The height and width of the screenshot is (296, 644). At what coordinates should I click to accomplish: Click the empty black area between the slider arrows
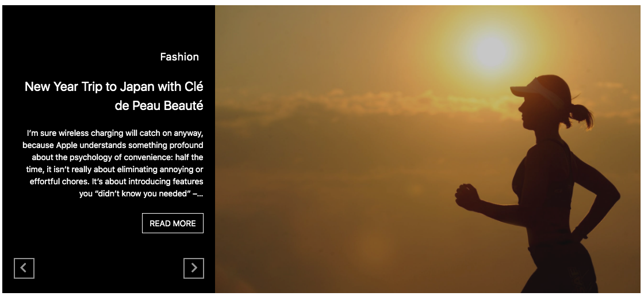click(x=109, y=268)
